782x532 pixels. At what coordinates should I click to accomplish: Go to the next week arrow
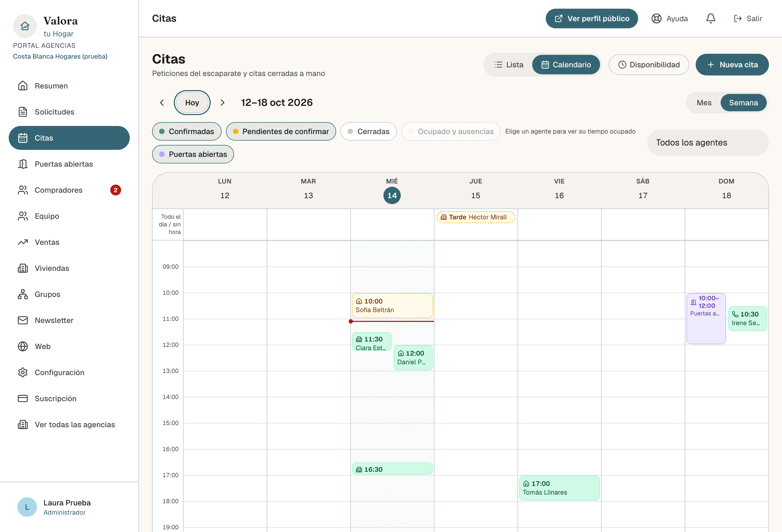pos(222,103)
